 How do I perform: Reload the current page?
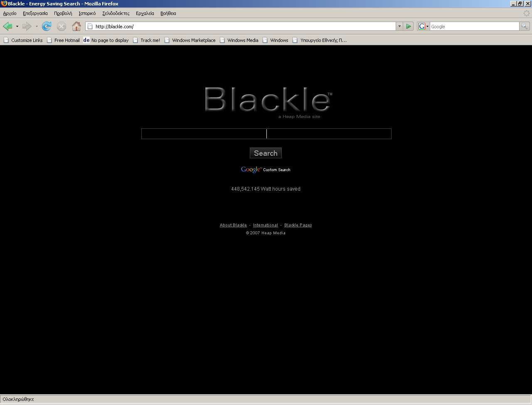click(47, 27)
